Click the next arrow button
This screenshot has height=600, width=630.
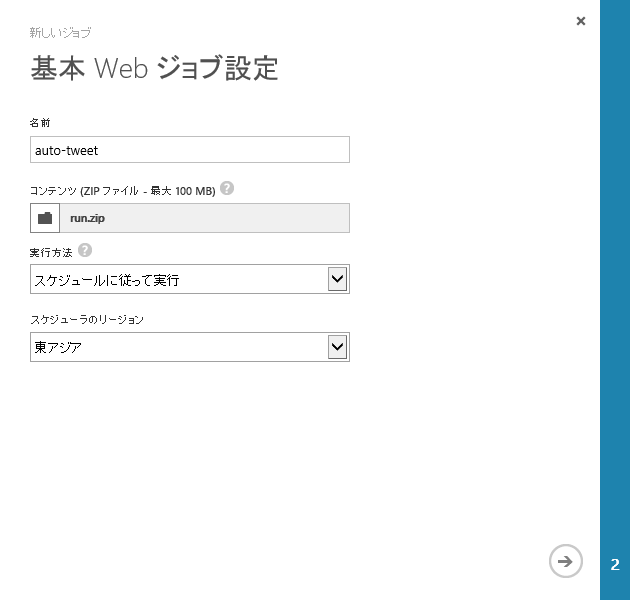tap(565, 562)
